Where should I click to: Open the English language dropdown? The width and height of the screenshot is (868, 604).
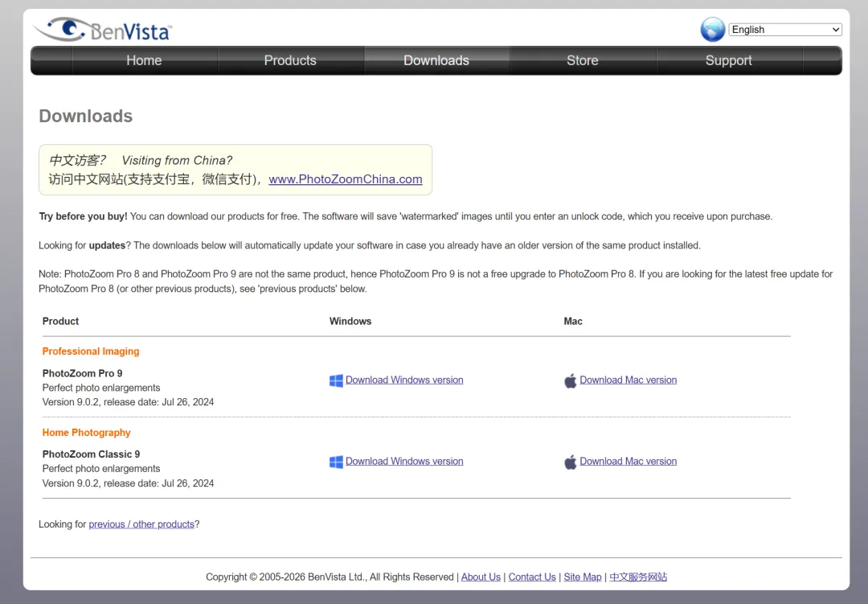tap(785, 30)
